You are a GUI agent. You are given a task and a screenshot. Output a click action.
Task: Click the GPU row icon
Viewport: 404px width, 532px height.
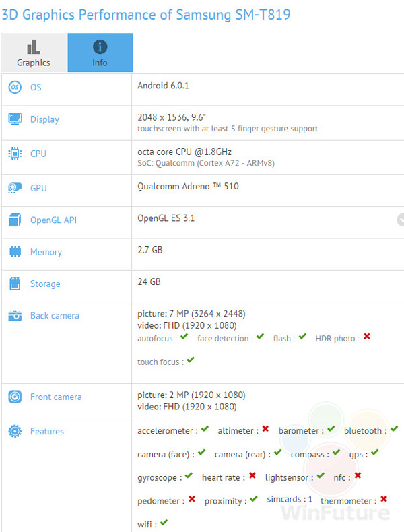click(x=15, y=188)
